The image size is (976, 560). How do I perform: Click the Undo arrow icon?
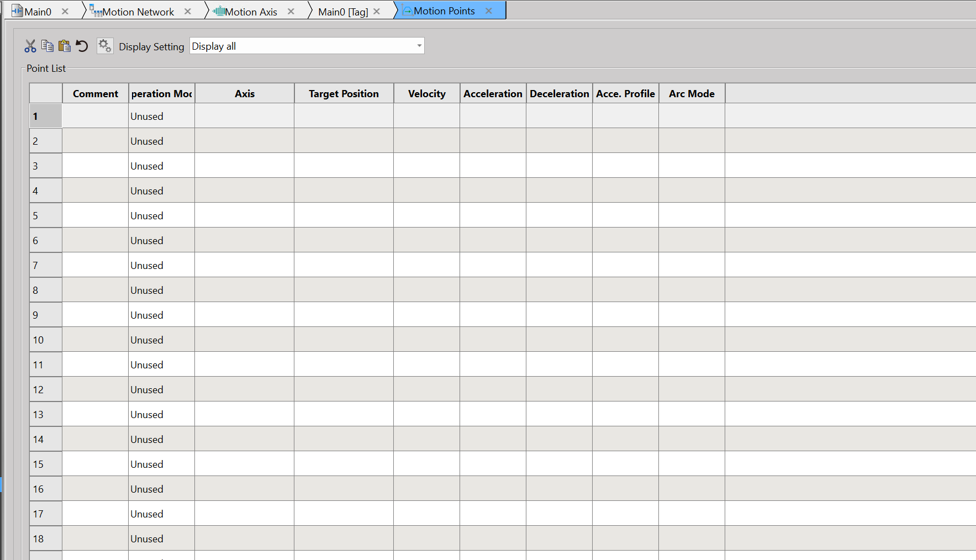point(82,46)
